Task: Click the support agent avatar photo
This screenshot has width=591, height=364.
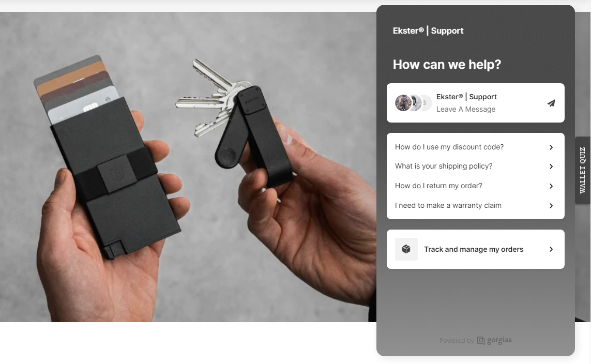Action: 403,103
